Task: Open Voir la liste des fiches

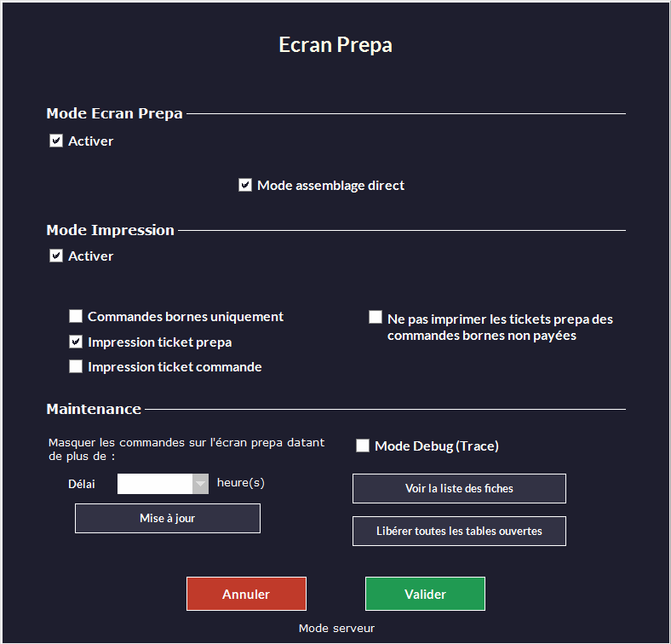Action: [459, 489]
